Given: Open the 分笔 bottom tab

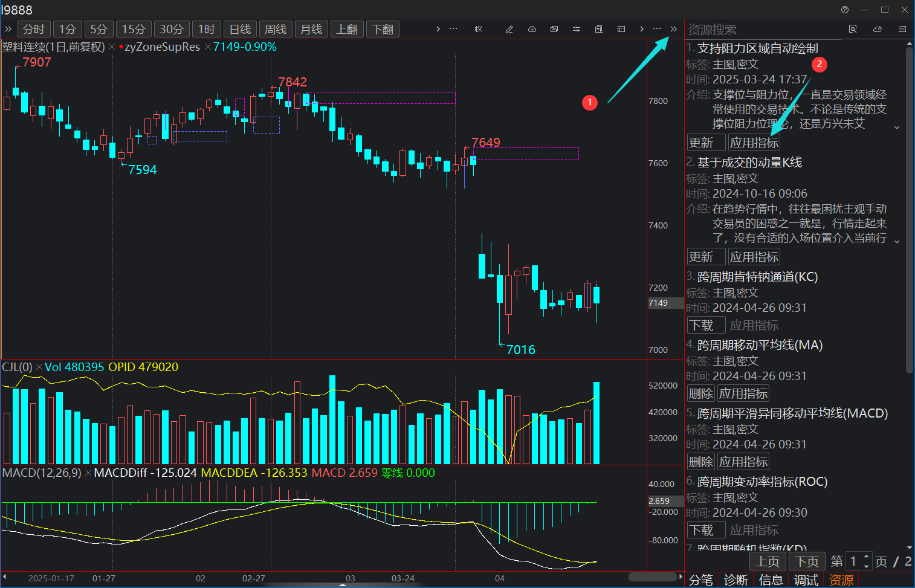Looking at the screenshot, I should [x=701, y=580].
